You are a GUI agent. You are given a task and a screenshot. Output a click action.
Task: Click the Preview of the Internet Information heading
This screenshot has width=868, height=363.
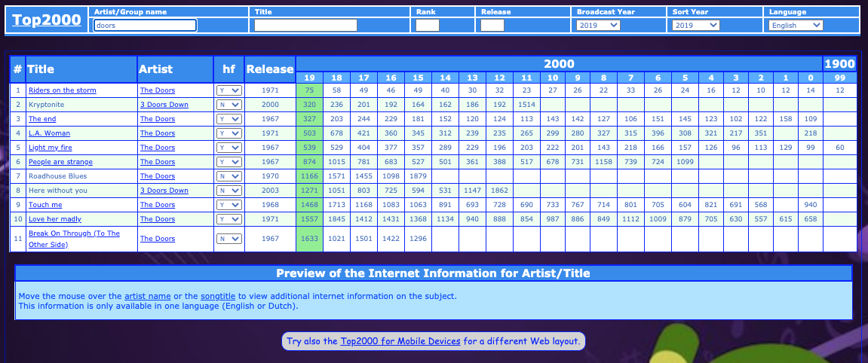click(x=433, y=273)
